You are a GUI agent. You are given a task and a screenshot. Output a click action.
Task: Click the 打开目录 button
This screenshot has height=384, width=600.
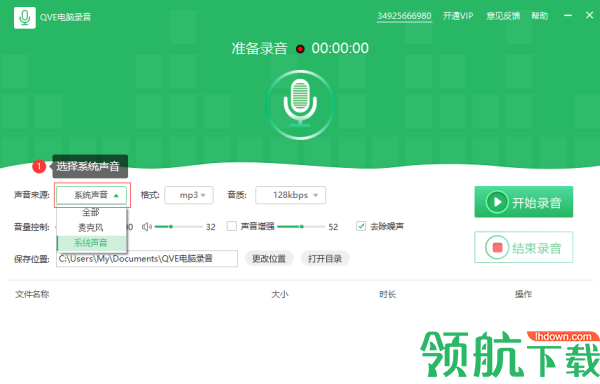325,259
